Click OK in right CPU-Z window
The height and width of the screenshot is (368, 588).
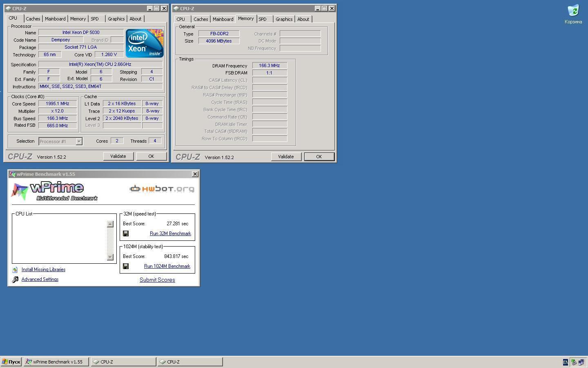[x=319, y=157]
